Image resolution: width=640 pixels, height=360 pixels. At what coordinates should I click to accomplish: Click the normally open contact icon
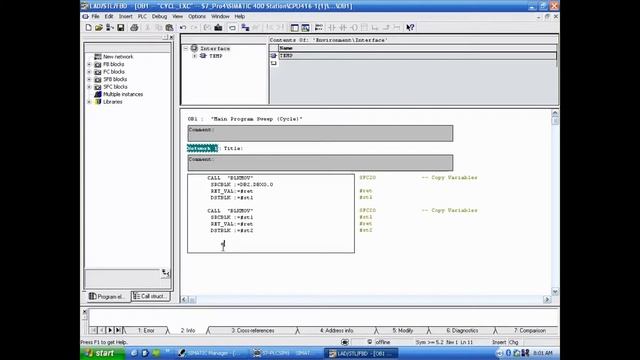point(332,27)
